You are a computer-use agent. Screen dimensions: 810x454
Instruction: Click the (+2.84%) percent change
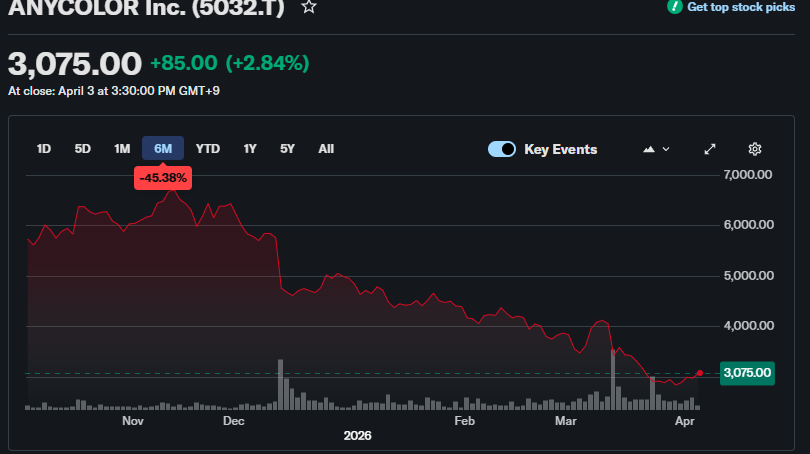coord(267,63)
